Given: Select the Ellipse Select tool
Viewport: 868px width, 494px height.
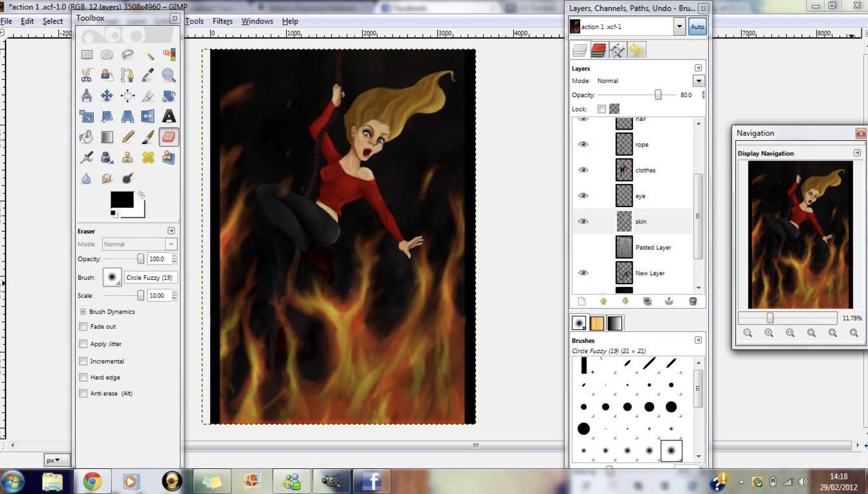Looking at the screenshot, I should click(x=107, y=55).
